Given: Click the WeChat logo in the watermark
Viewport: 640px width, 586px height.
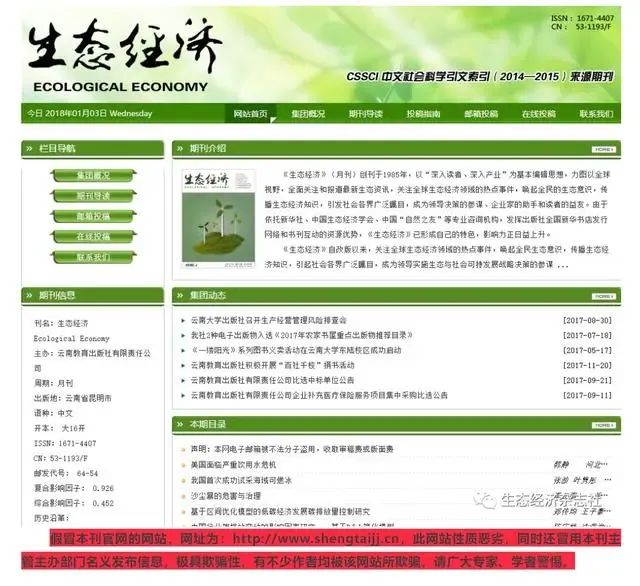Looking at the screenshot, I should point(484,500).
